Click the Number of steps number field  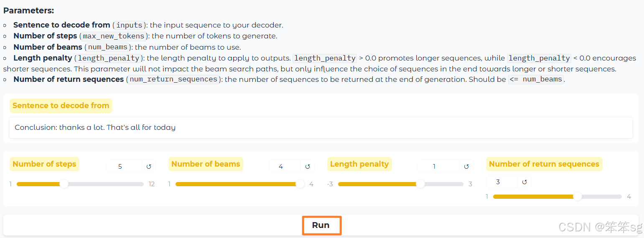(x=124, y=167)
